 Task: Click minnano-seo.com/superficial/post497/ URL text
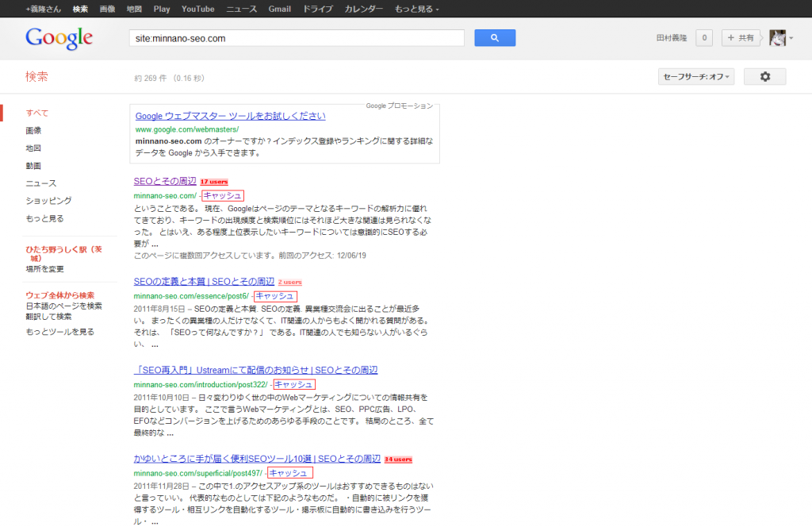point(197,474)
